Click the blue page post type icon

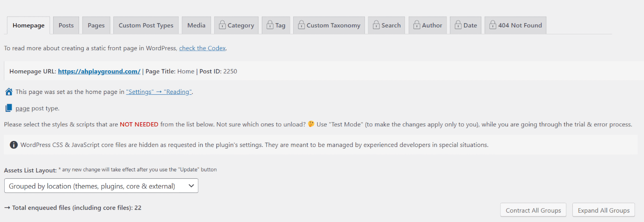tap(9, 108)
